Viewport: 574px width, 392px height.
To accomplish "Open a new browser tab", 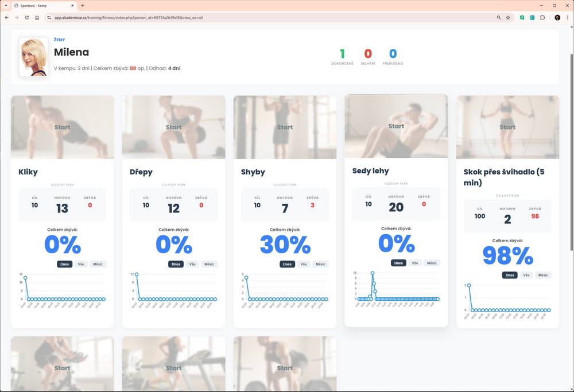I will click(x=83, y=5).
